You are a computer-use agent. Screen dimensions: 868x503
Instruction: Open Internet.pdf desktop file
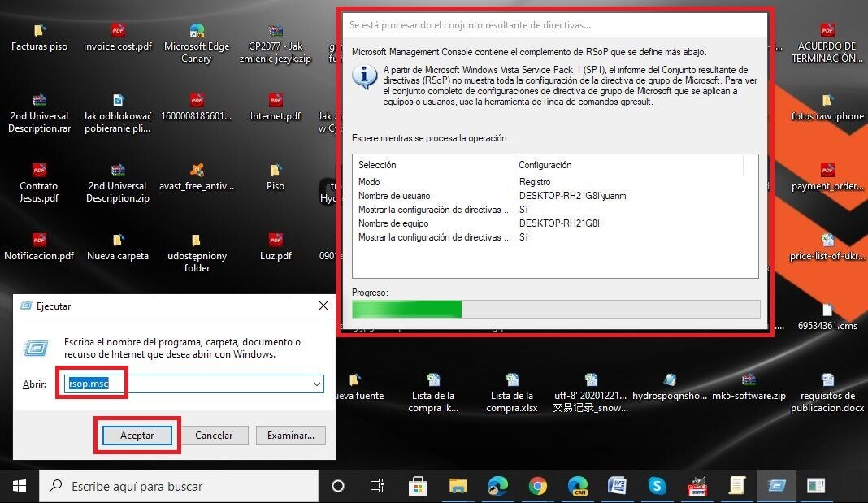click(x=276, y=107)
